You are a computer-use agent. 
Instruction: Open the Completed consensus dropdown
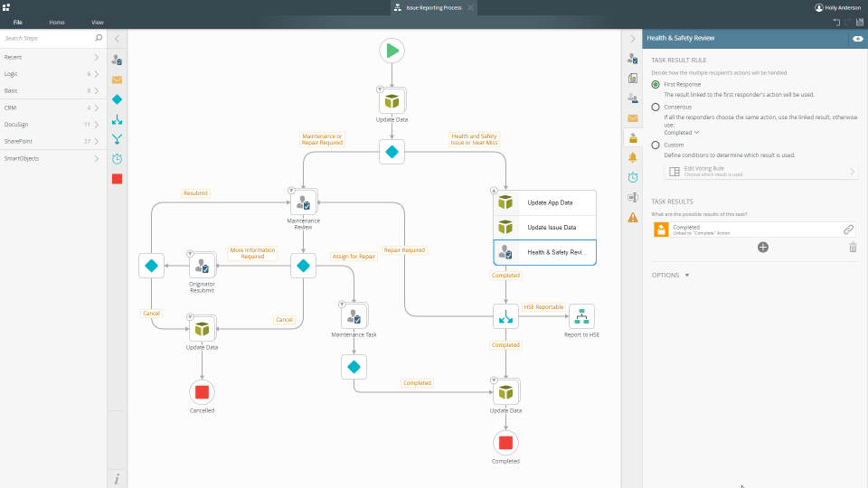(x=682, y=133)
